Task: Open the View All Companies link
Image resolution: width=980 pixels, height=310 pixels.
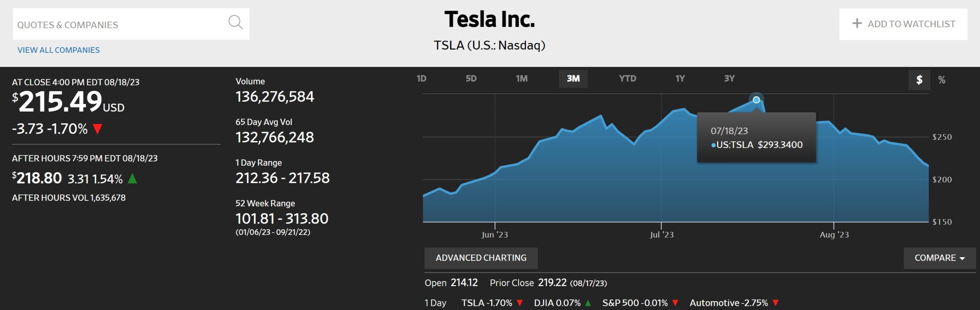Action: pyautogui.click(x=59, y=50)
